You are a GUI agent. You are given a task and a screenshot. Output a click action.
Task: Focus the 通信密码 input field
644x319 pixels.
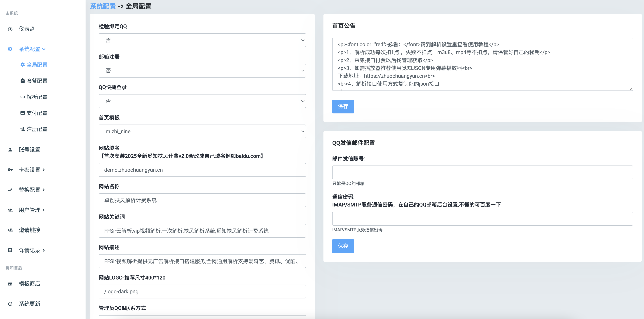point(482,219)
